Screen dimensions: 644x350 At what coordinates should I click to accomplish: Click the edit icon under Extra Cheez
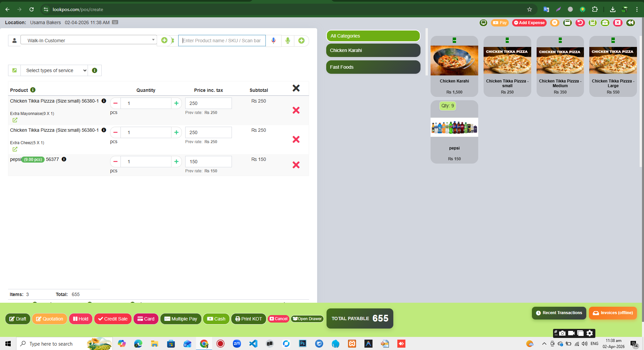[x=15, y=150]
